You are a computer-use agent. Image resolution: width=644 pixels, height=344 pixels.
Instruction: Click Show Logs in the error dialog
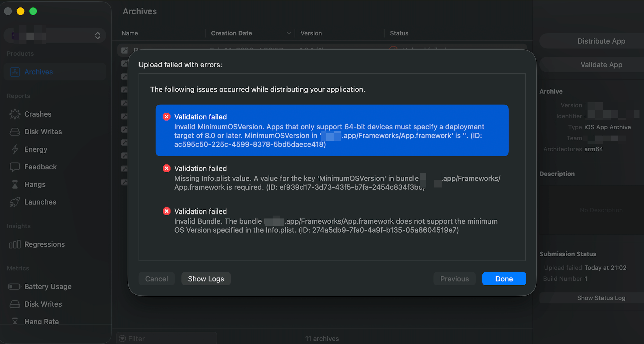[206, 278]
